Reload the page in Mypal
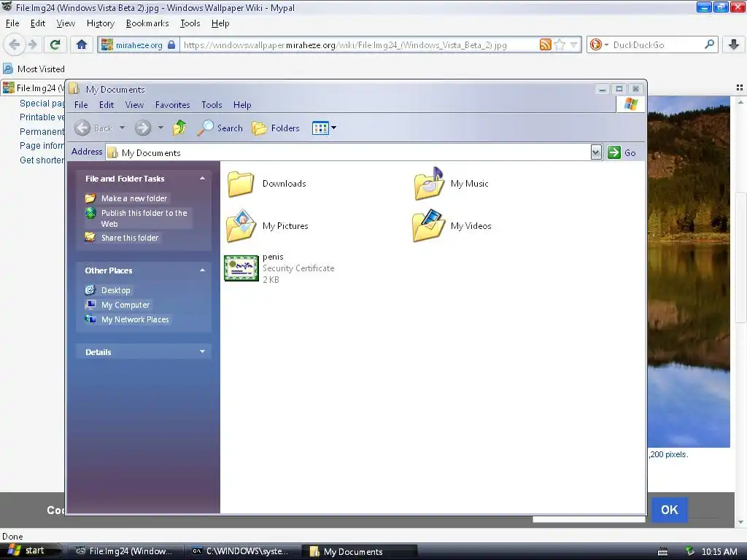747x560 pixels. 55,44
